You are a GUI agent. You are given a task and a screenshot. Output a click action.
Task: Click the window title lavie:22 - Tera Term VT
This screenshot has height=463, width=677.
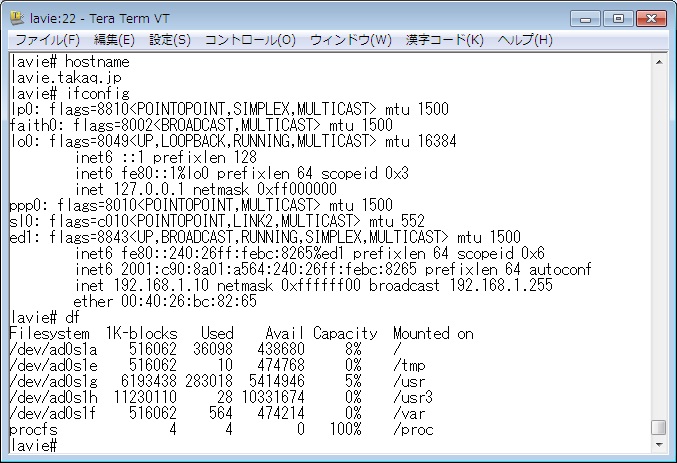pyautogui.click(x=100, y=19)
